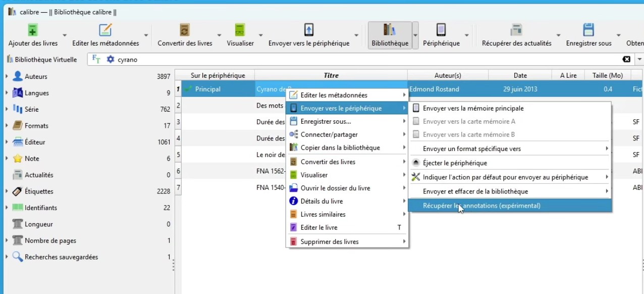Open Editer les métadonnées toolbar icon
This screenshot has height=294, width=644.
click(x=105, y=30)
